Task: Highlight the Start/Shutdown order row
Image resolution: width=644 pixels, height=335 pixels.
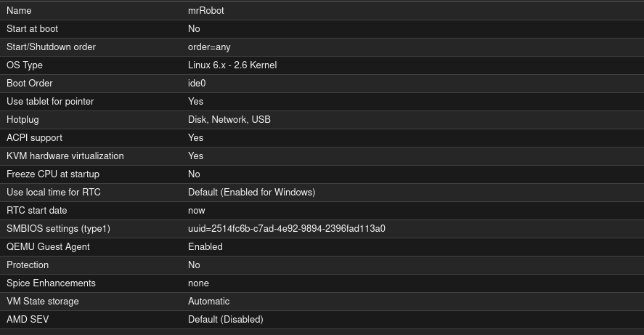Action: (x=51, y=47)
